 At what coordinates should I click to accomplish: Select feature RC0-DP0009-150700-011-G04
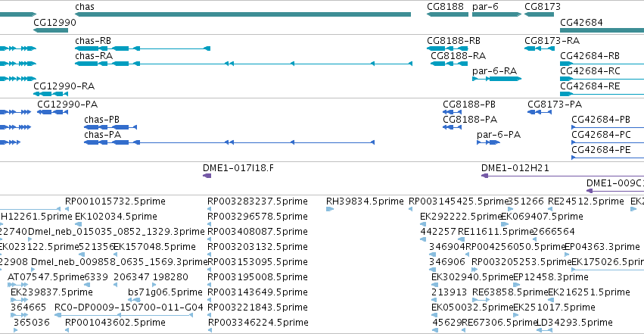[x=129, y=307]
